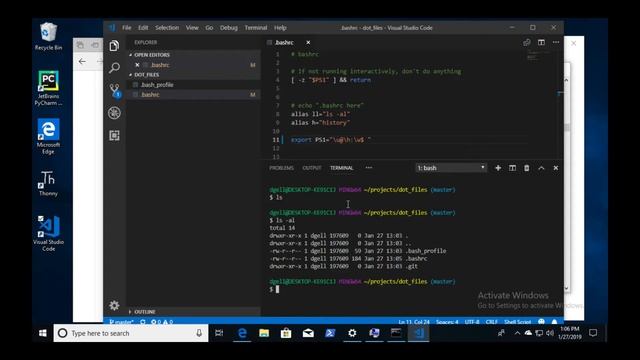The width and height of the screenshot is (640, 360).
Task: Maximize the terminal panel size
Action: [x=541, y=168]
